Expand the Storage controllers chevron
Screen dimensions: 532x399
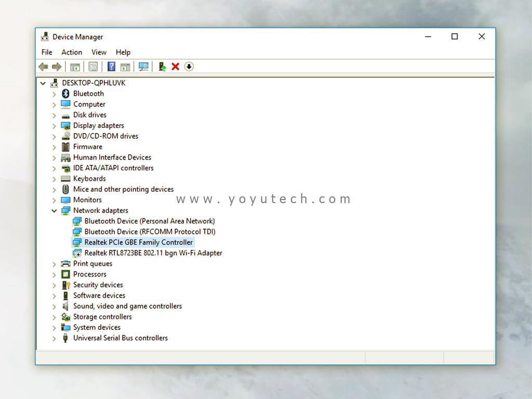point(54,317)
